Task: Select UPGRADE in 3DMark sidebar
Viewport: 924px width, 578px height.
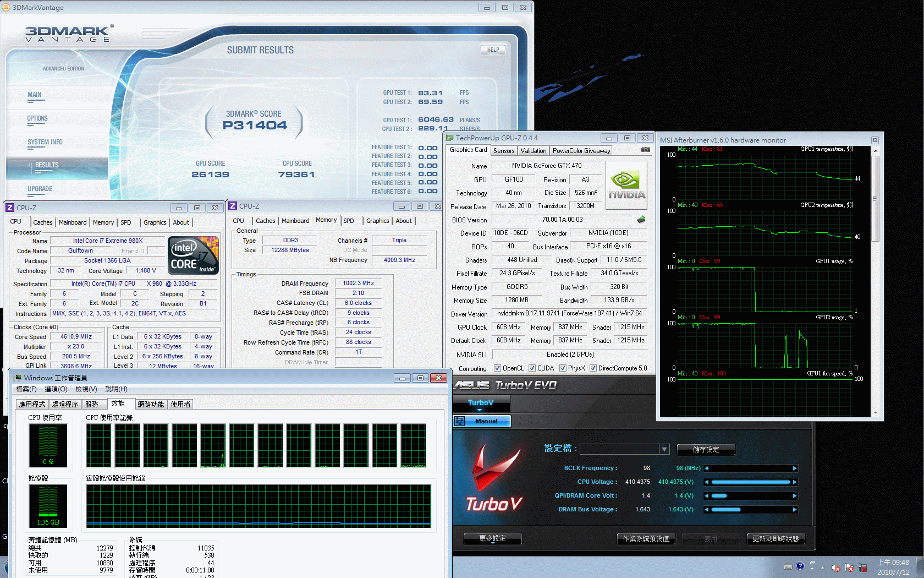Action: pyautogui.click(x=40, y=189)
